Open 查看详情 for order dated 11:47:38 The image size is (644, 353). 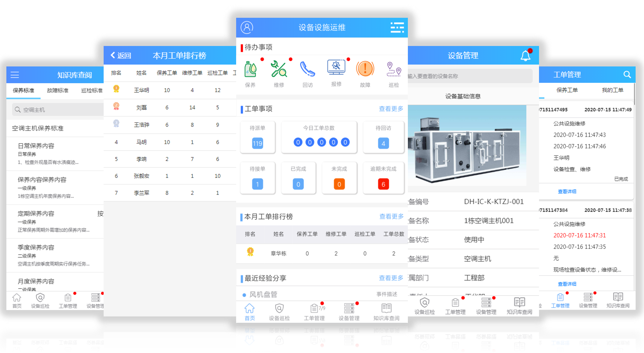pos(567,284)
